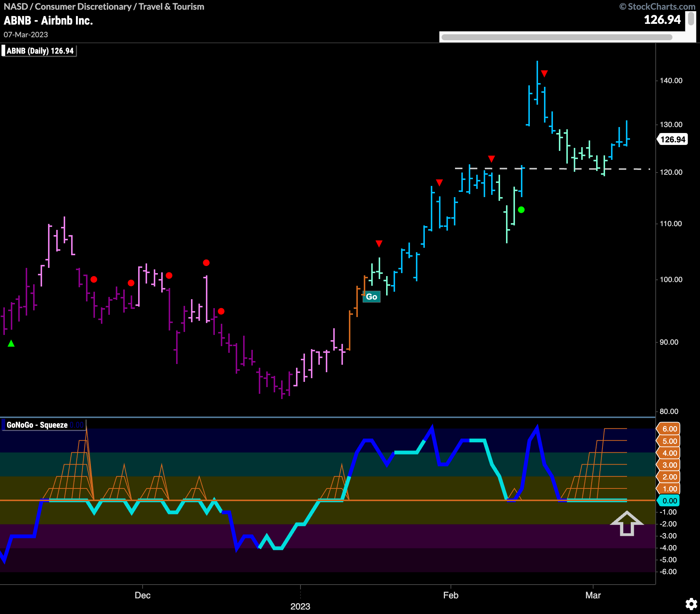This screenshot has width=700, height=614.
Task: Click the NASD / Consumer Discretionary breadcrumb text
Action: (x=104, y=6)
